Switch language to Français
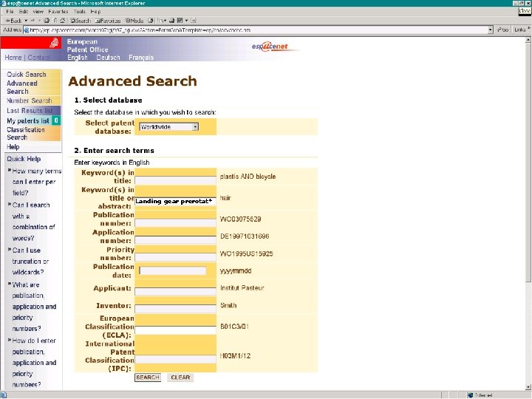 (141, 58)
